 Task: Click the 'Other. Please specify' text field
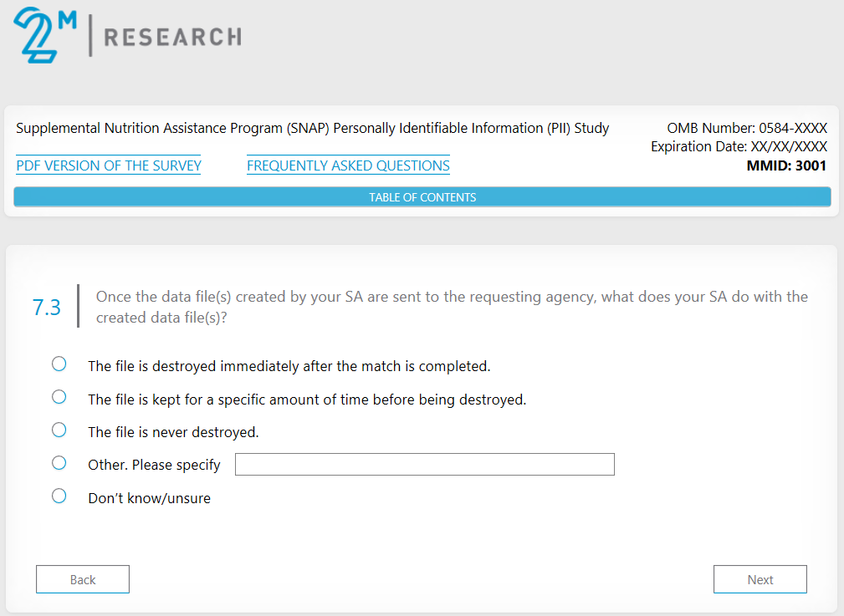point(424,465)
